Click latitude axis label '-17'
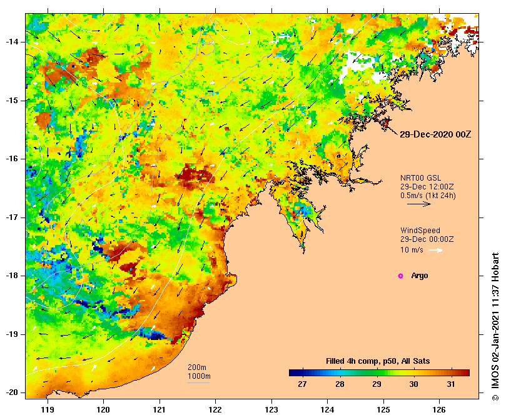The height and width of the screenshot is (420, 506). point(13,217)
